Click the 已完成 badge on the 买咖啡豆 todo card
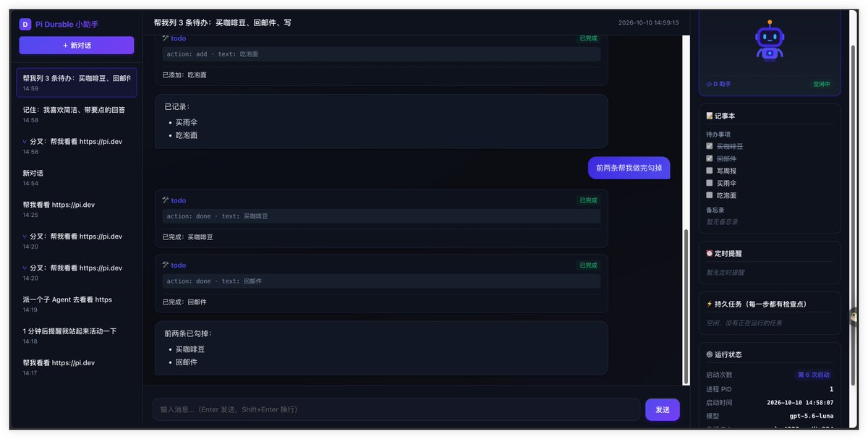 [x=588, y=200]
